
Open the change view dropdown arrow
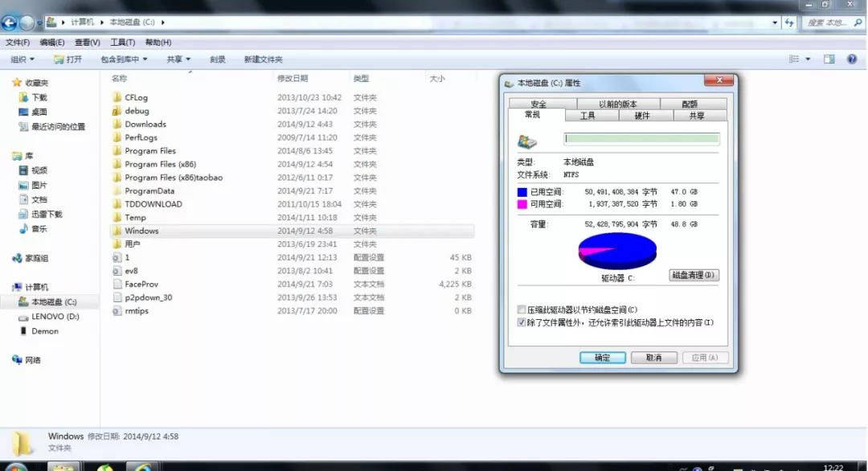(x=808, y=58)
